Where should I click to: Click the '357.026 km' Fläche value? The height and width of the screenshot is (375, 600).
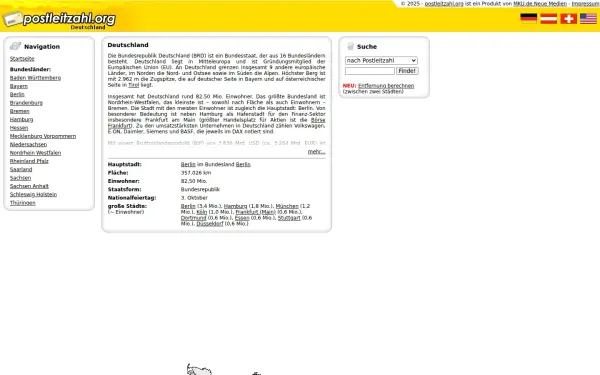[x=196, y=173]
